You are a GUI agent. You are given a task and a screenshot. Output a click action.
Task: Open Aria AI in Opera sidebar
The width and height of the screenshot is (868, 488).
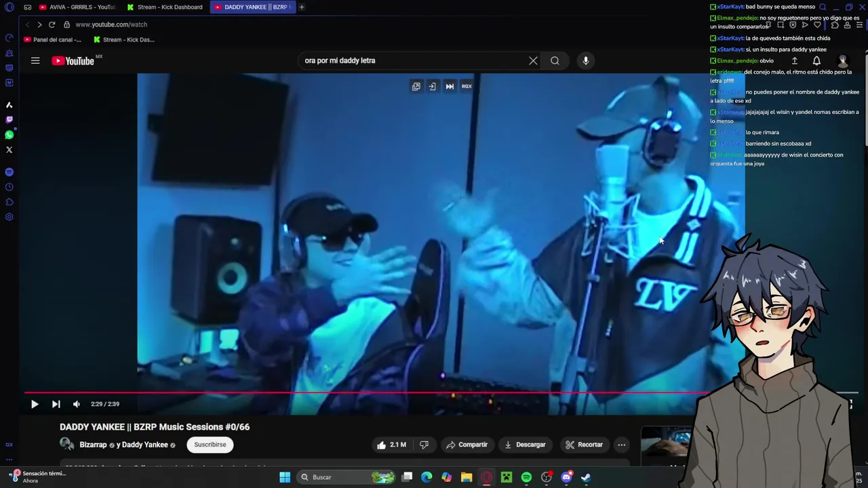(x=9, y=105)
